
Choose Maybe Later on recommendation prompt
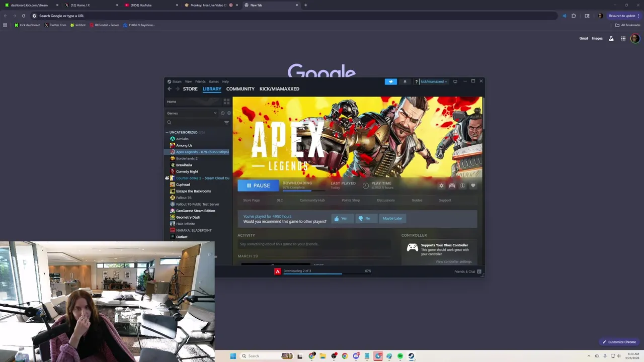tap(392, 218)
